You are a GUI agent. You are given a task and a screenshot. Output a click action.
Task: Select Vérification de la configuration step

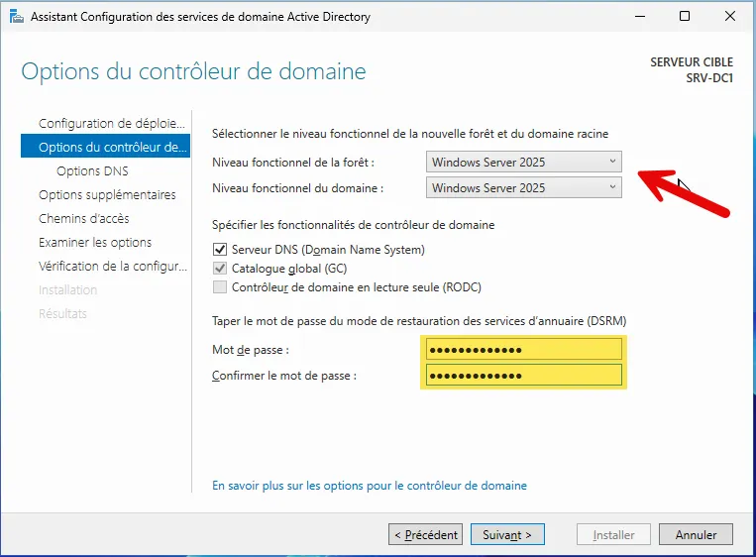[111, 267]
